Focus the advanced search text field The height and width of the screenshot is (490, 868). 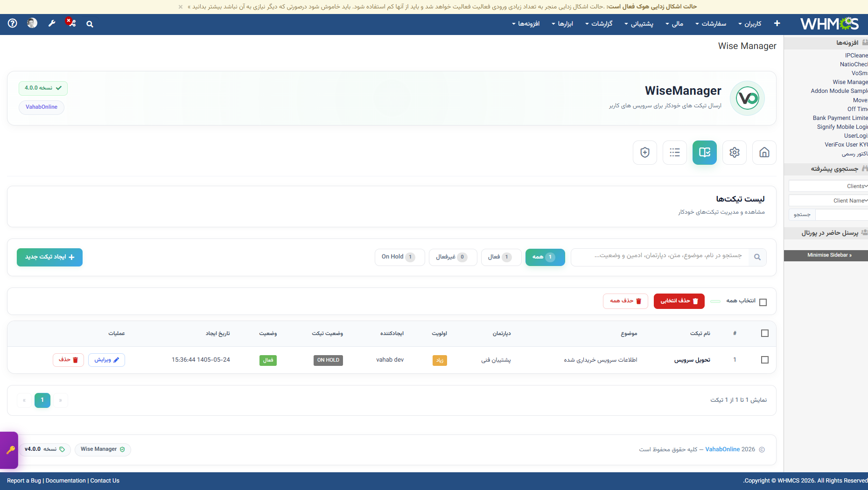click(842, 215)
